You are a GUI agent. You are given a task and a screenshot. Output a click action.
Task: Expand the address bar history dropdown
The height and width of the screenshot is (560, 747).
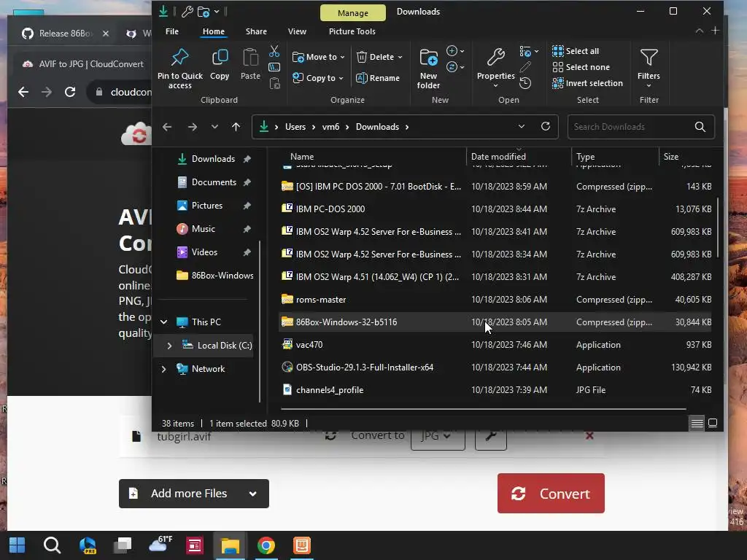pos(521,126)
